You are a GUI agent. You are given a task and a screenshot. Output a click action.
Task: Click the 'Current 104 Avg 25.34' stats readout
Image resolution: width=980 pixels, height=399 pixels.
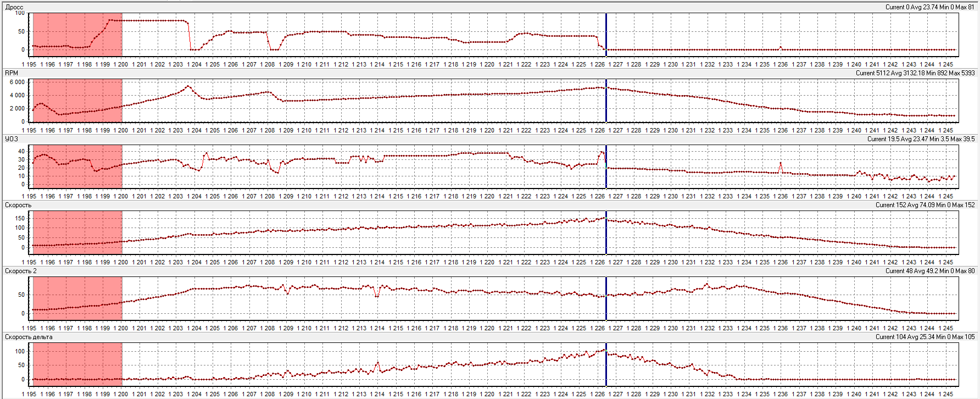coord(925,337)
